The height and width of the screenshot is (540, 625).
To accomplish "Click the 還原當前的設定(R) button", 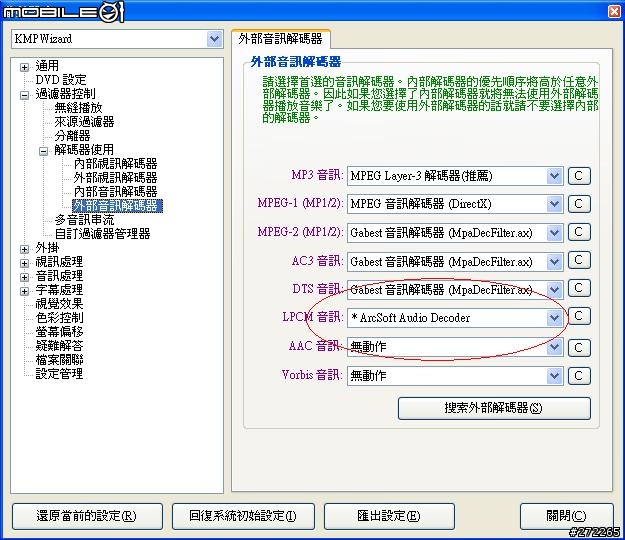I will (87, 516).
